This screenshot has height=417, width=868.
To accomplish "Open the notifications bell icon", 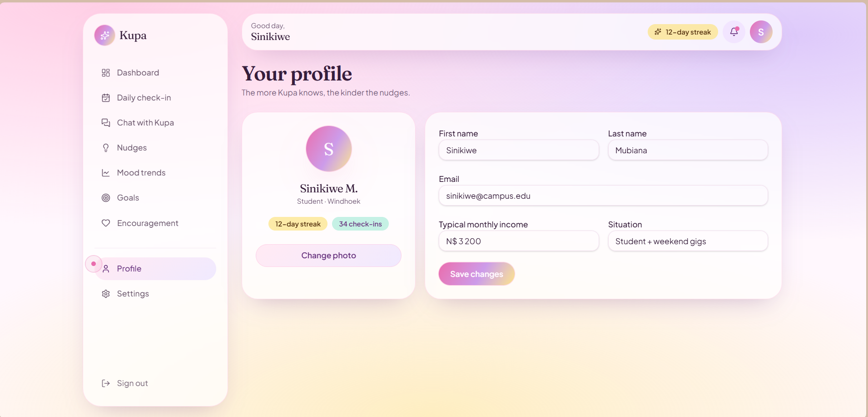I will click(734, 32).
